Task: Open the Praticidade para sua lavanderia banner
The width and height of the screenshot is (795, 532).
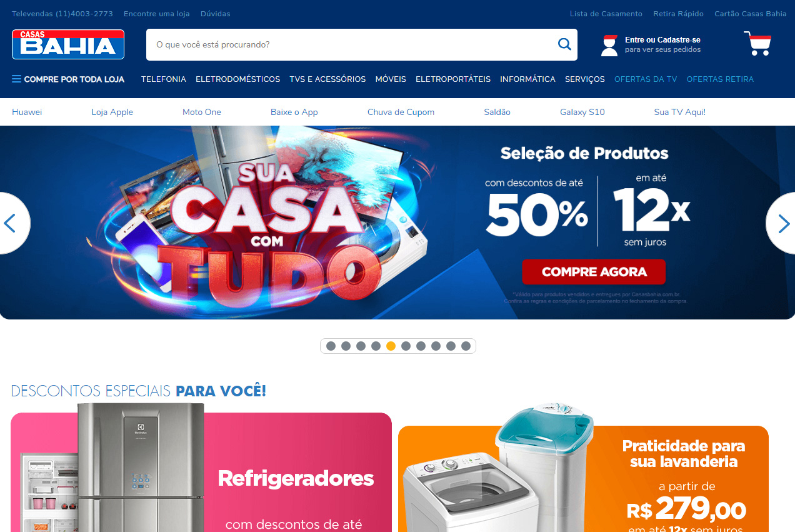Action: 583,478
